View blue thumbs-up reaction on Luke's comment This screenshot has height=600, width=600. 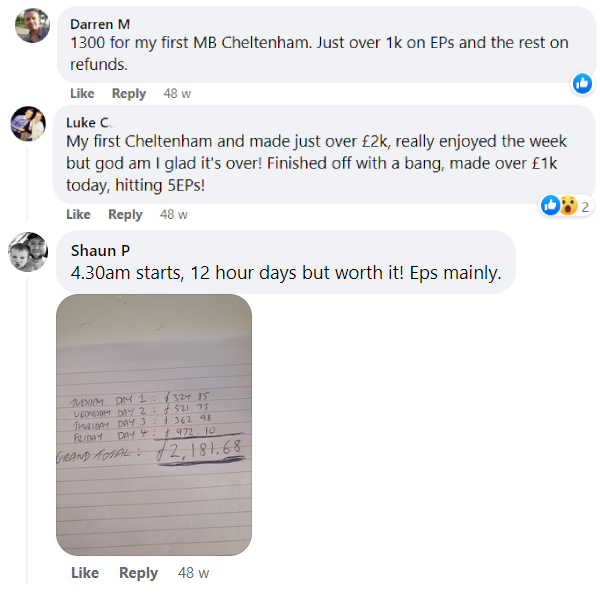click(551, 205)
